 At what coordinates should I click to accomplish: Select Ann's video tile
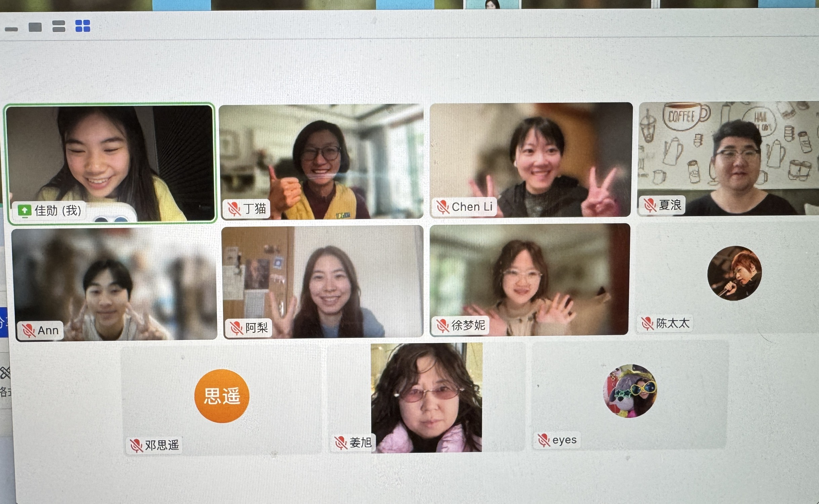(x=115, y=284)
